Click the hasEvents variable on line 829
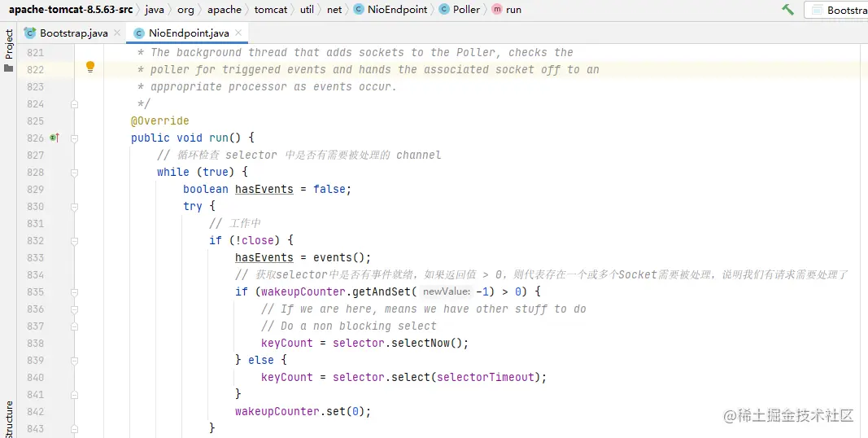868x438 pixels. (x=264, y=190)
